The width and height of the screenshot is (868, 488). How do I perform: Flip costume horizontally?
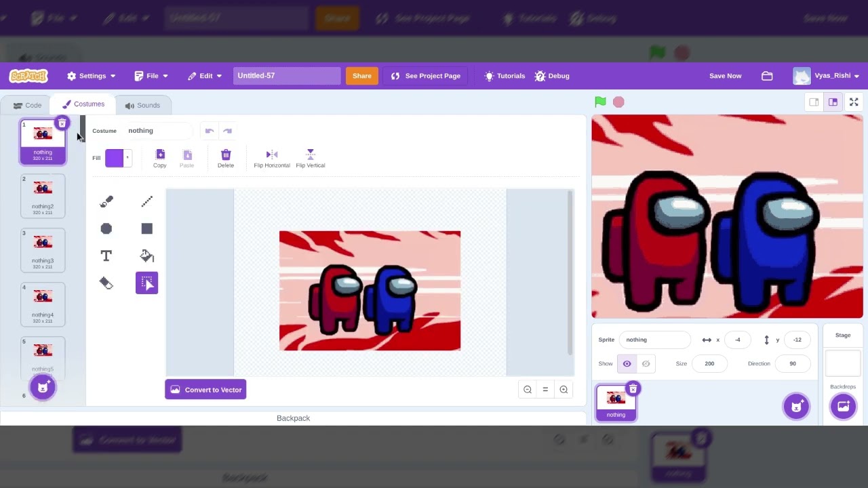pos(272,159)
